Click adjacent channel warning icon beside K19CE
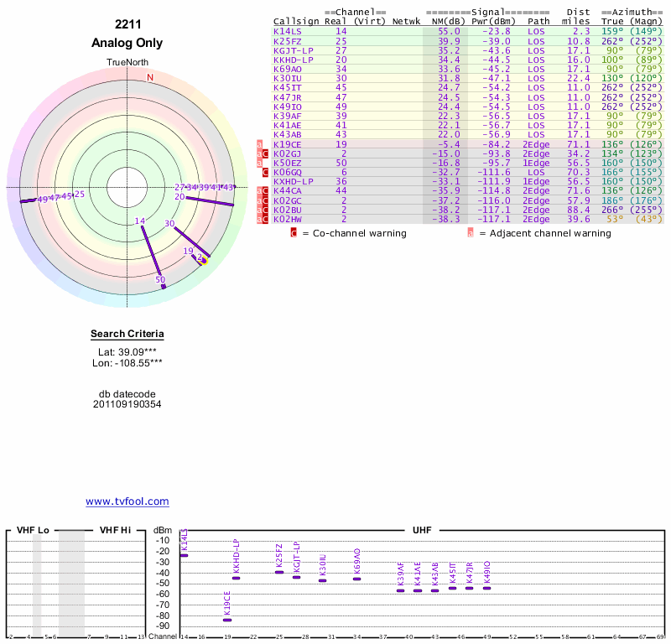 tap(259, 144)
